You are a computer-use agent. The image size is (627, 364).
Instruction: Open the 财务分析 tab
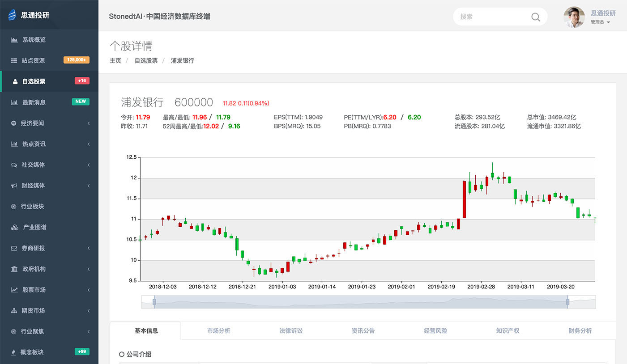coord(580,331)
